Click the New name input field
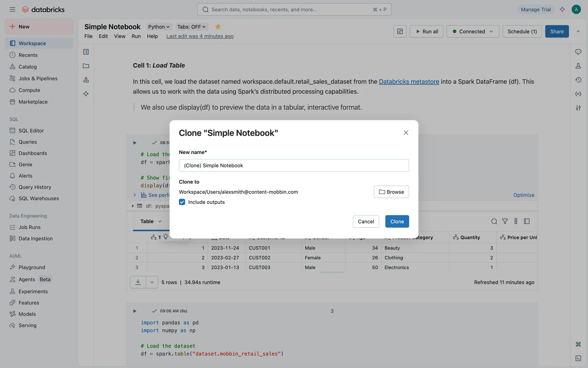This screenshot has height=368, width=588. [294, 166]
